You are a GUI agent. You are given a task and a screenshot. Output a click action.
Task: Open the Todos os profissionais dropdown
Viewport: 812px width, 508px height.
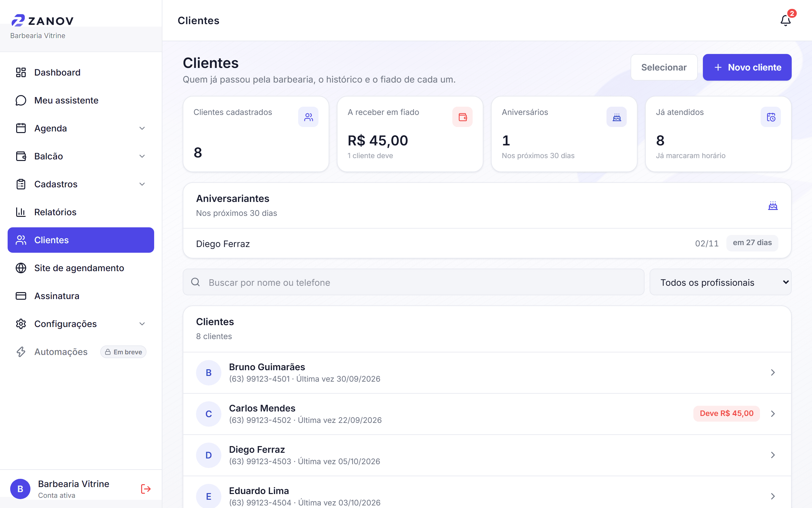click(720, 282)
